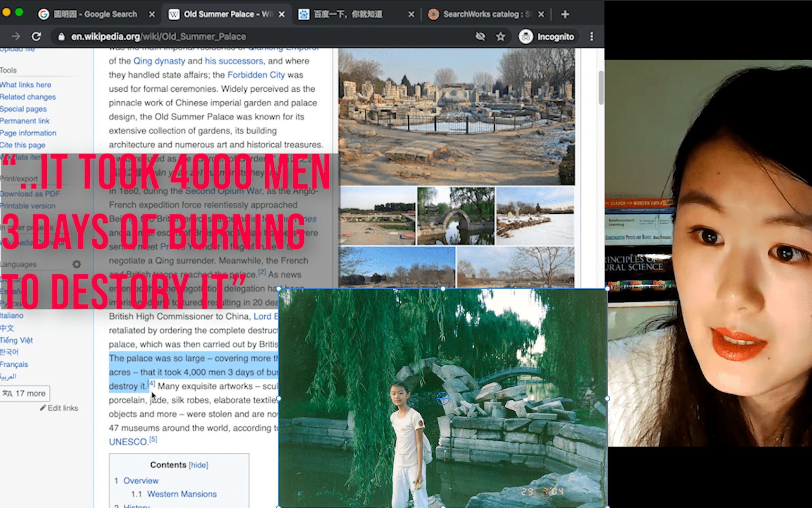The height and width of the screenshot is (508, 812).
Task: Click Cite this page link
Action: pyautogui.click(x=23, y=145)
